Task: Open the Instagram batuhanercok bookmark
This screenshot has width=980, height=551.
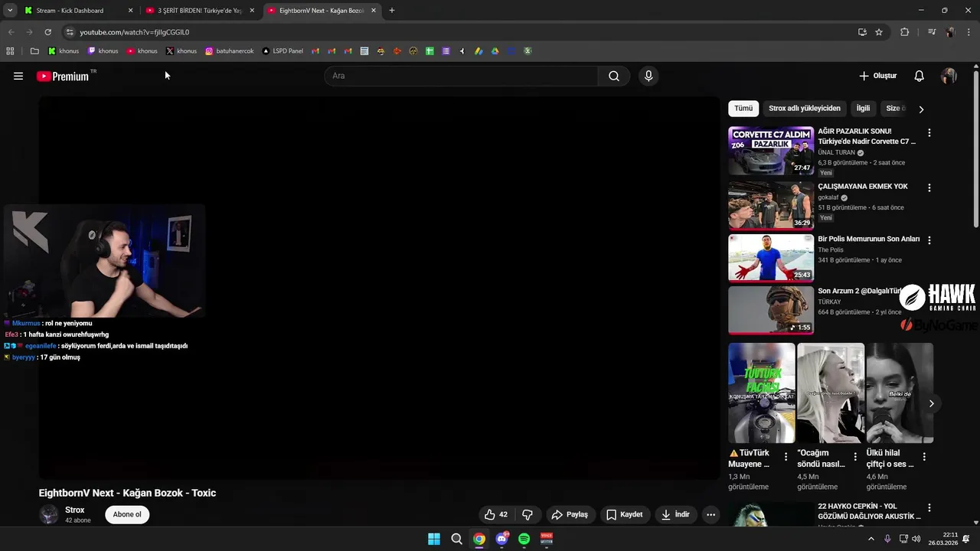Action: 230,51
